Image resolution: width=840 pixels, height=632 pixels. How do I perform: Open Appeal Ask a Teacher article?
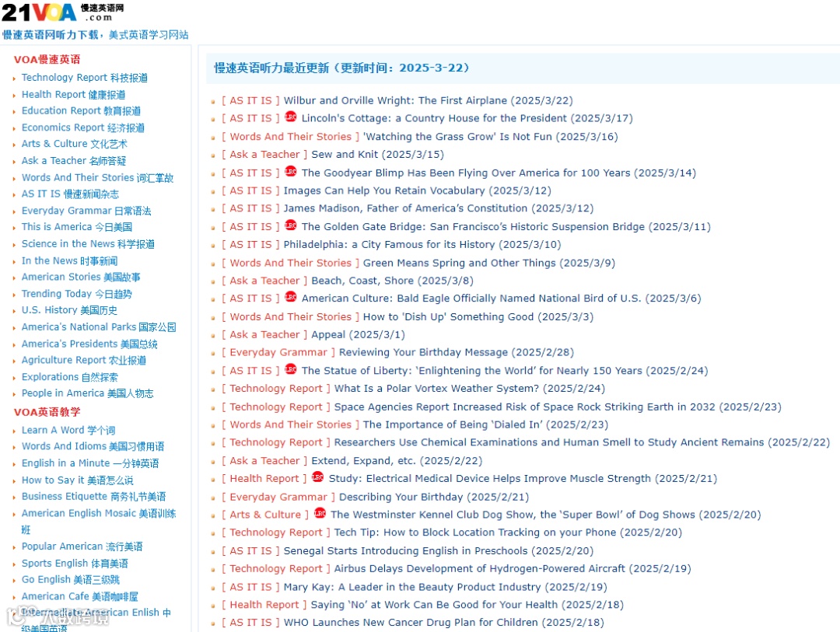tap(358, 335)
